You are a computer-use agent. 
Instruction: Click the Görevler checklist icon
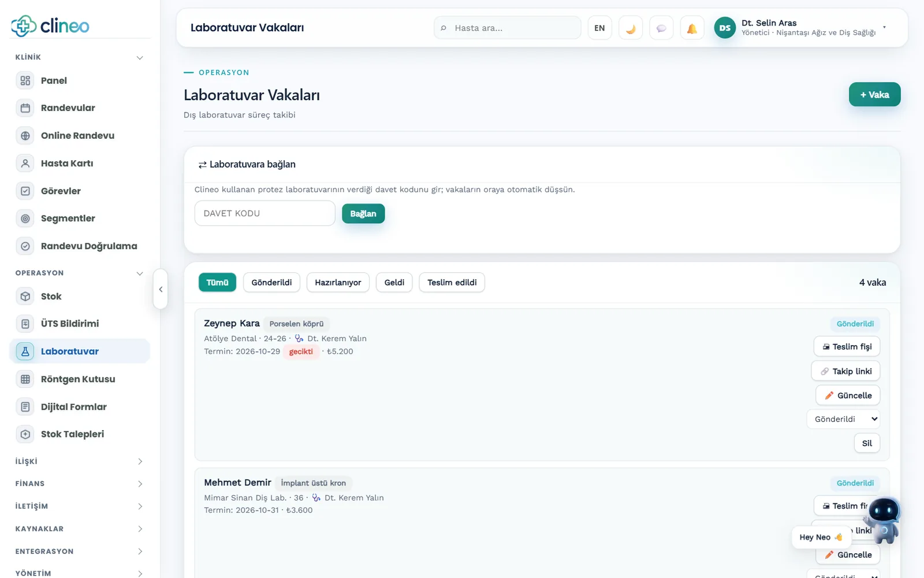[x=25, y=191]
